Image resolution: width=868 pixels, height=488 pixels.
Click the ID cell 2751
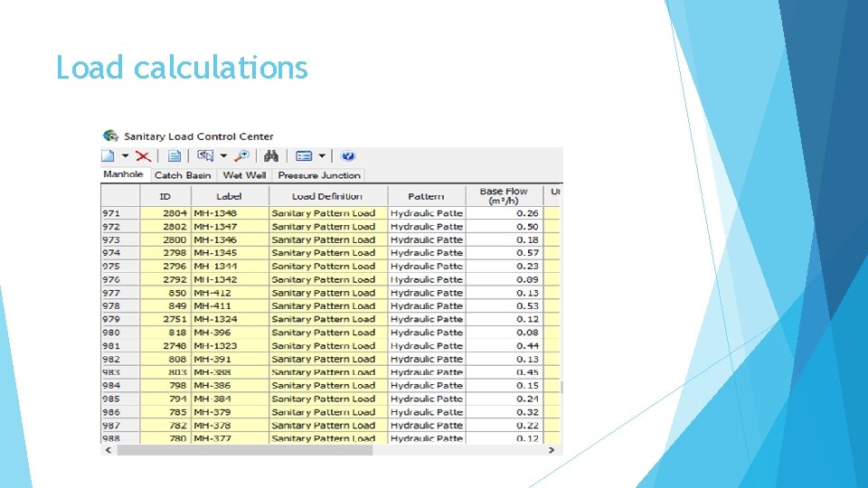(x=165, y=319)
